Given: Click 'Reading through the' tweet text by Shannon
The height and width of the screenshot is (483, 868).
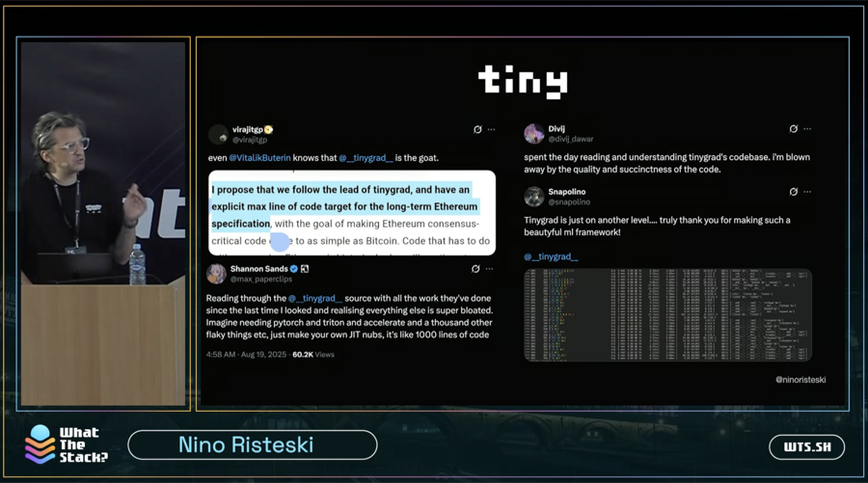Looking at the screenshot, I should point(349,316).
